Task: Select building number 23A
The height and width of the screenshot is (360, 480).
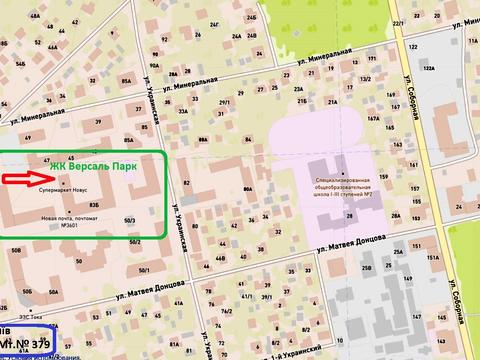Action: click(x=298, y=89)
